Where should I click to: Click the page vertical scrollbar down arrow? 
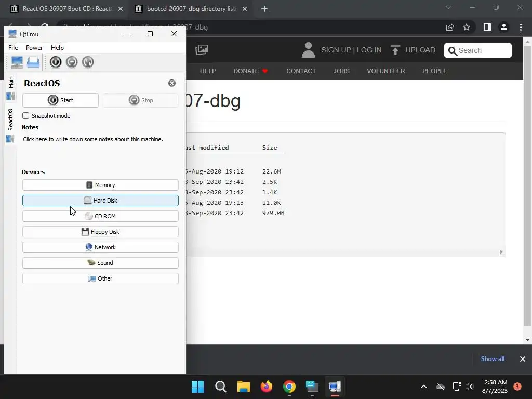tap(527, 340)
